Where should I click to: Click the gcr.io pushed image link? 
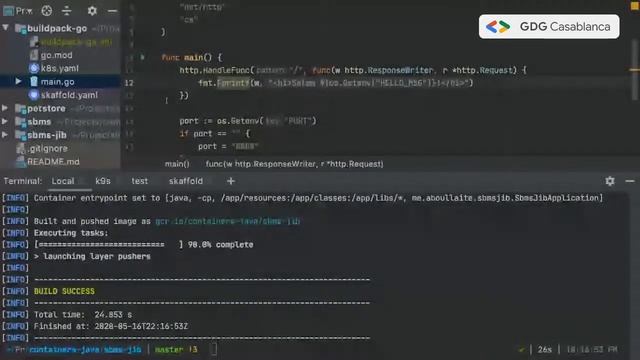click(228, 221)
